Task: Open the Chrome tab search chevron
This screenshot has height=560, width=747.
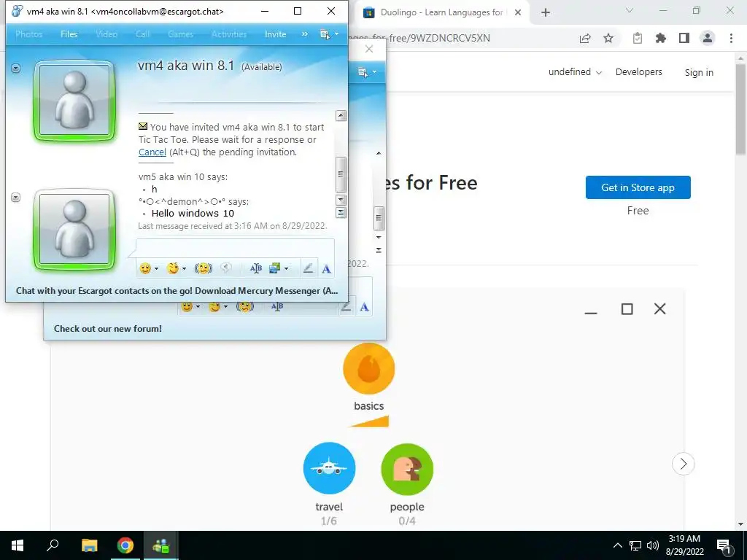Action: [630, 10]
